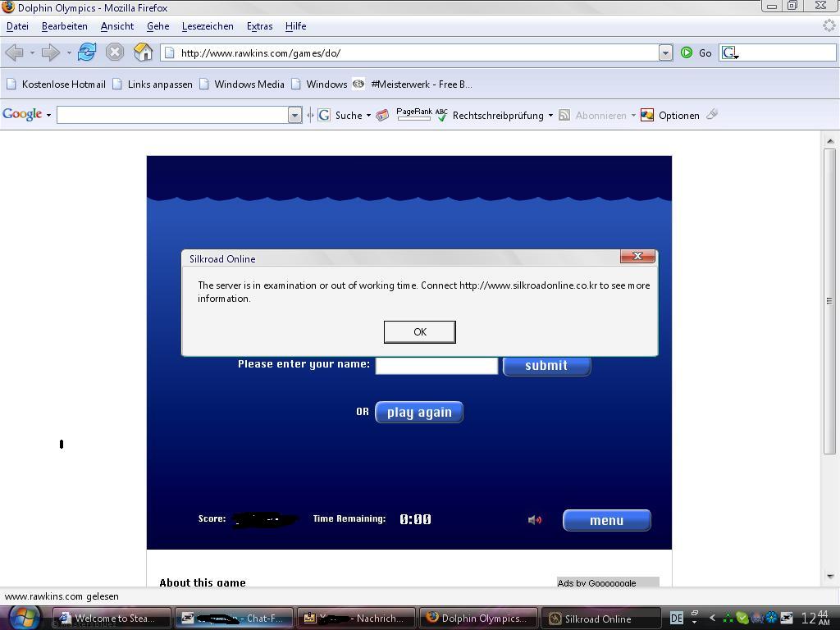This screenshot has width=840, height=630.
Task: Click the Windows Start orb
Action: click(x=24, y=617)
